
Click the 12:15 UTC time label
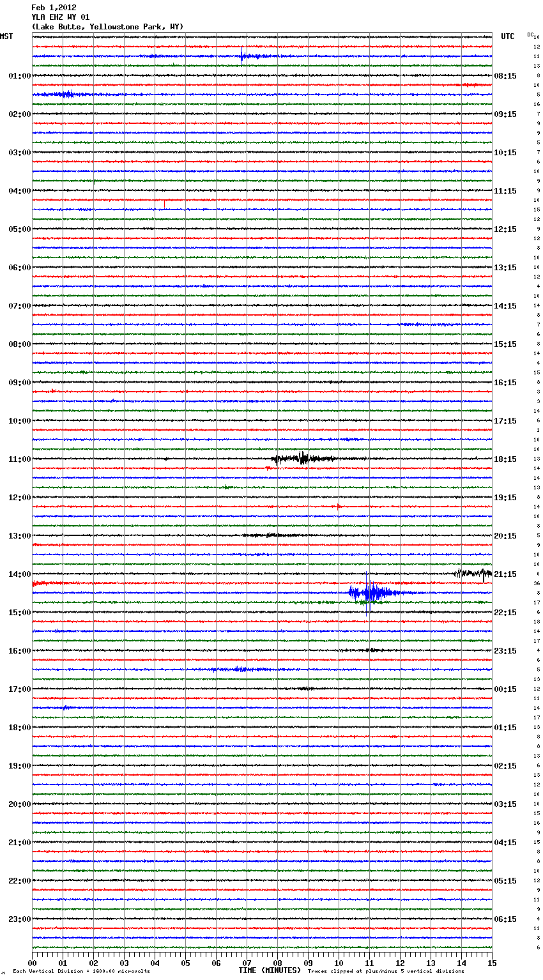pos(505,229)
